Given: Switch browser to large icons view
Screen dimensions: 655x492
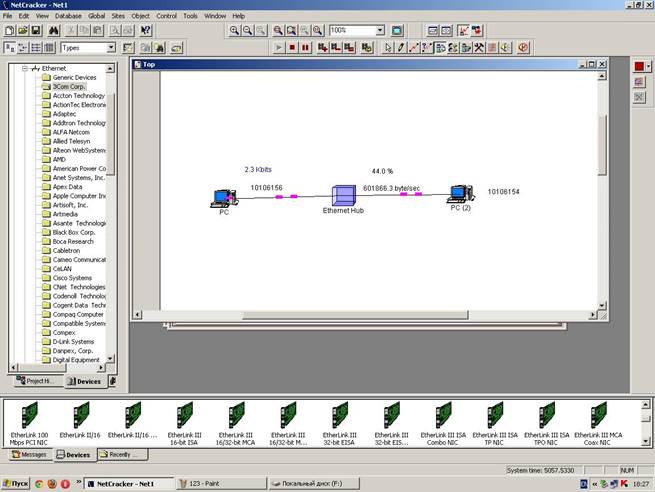Looking at the screenshot, I should [x=10, y=48].
